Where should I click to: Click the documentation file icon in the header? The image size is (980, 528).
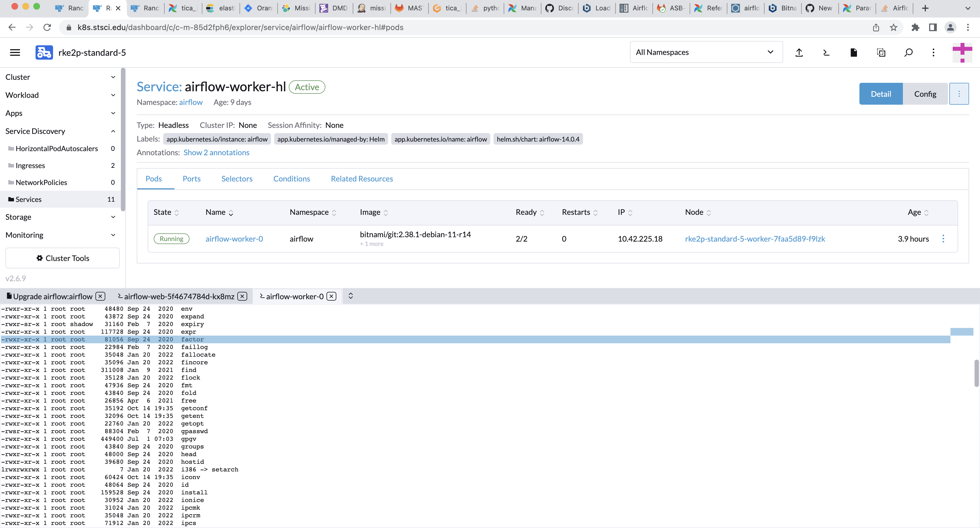tap(854, 52)
